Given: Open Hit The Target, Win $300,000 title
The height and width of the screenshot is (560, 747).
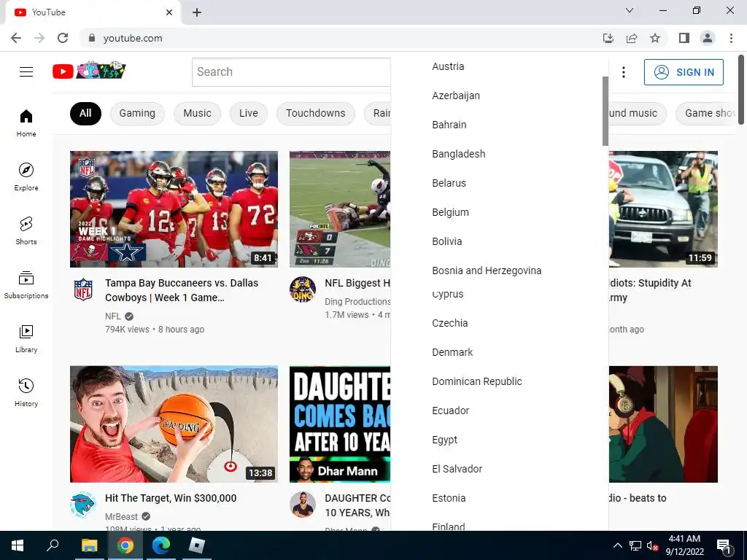Looking at the screenshot, I should pyautogui.click(x=171, y=498).
